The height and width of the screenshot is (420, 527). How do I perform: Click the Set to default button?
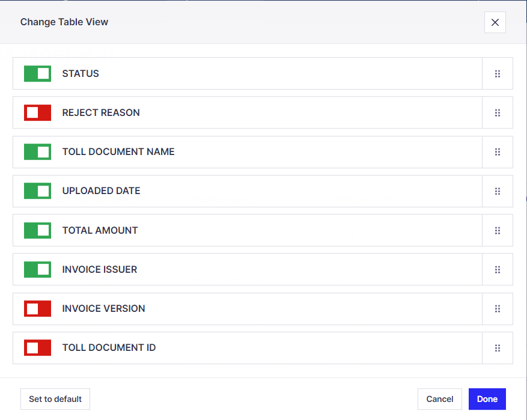tap(55, 398)
